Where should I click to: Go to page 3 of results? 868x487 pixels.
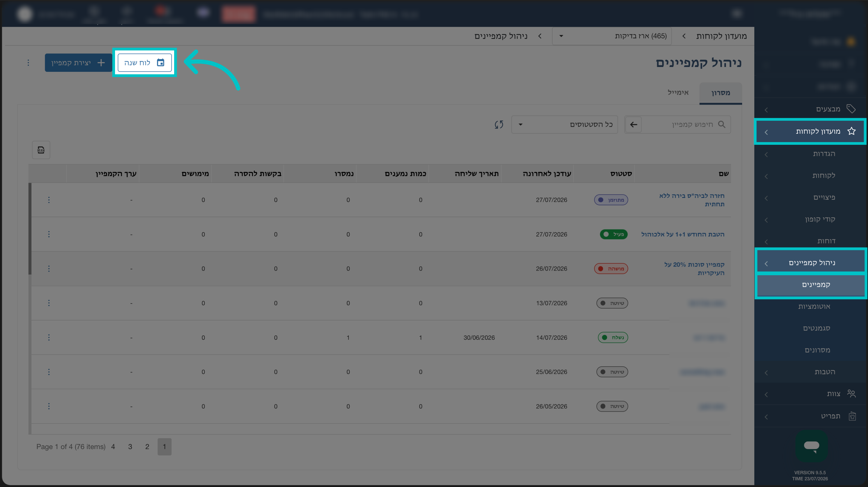pos(130,447)
